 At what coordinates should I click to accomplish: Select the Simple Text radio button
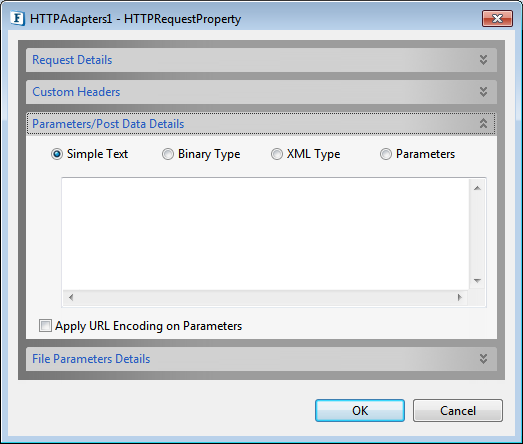[x=57, y=154]
